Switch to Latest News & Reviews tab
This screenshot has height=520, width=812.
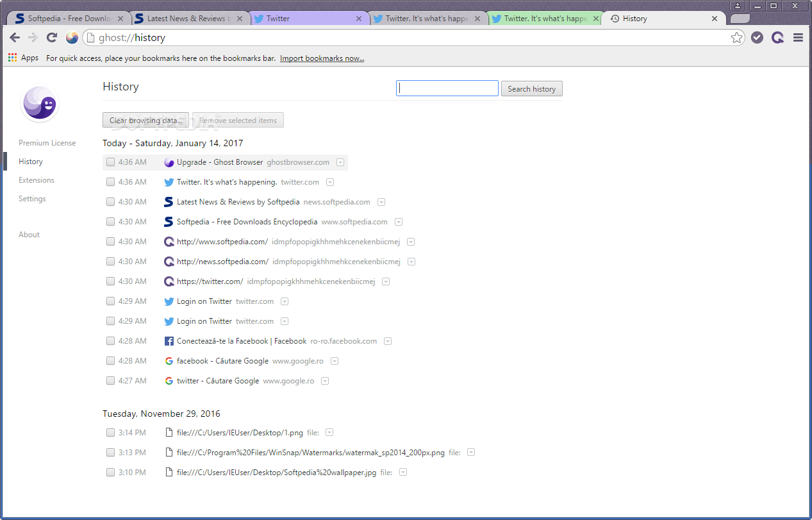pos(188,19)
